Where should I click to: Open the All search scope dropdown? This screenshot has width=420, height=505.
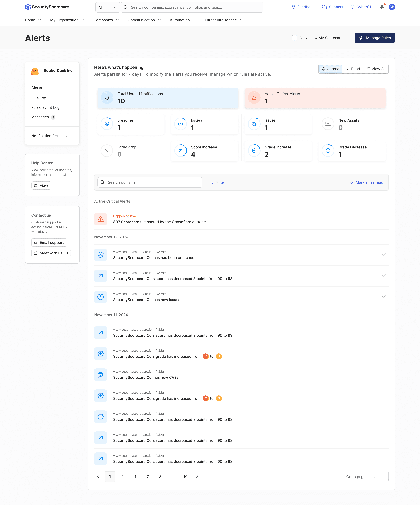pyautogui.click(x=108, y=7)
